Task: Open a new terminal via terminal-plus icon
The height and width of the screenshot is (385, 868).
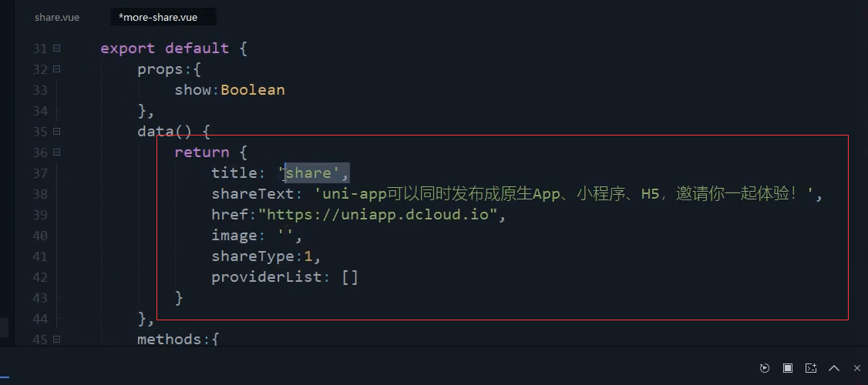Action: 810,368
